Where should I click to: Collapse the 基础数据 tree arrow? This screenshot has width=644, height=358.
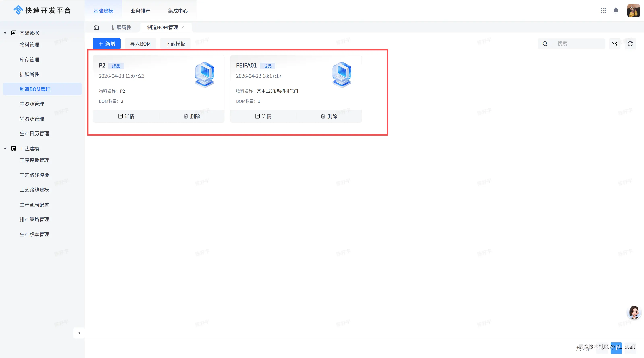coord(5,33)
